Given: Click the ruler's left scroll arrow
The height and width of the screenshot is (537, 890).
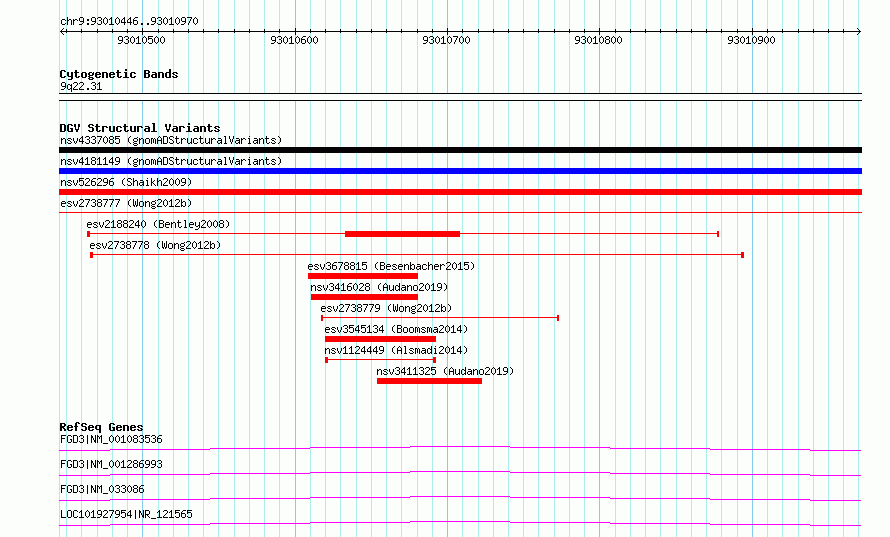Looking at the screenshot, I should tap(62, 32).
